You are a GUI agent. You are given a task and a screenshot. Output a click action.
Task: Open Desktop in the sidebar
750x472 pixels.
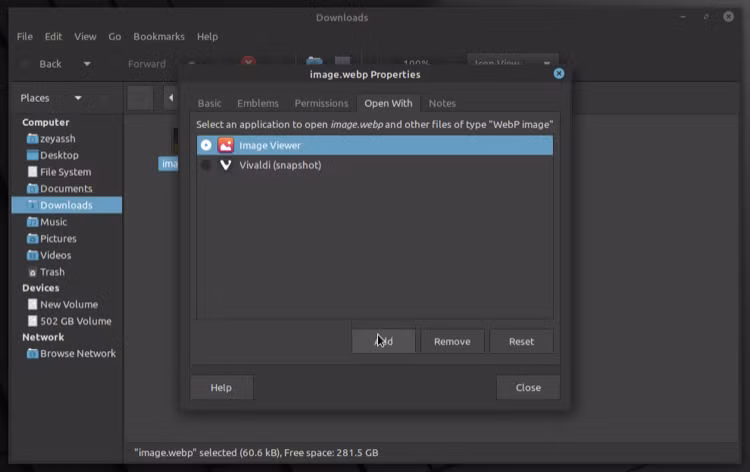tap(59, 155)
